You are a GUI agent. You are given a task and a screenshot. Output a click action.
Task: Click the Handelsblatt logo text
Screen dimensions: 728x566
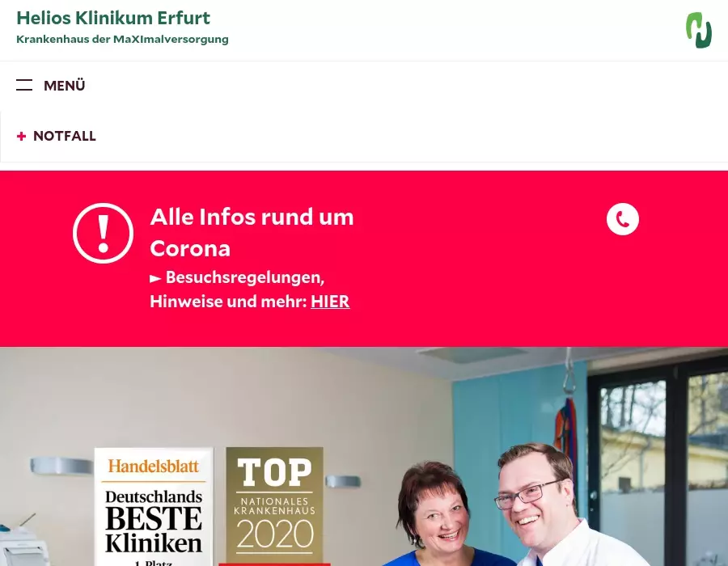154,466
